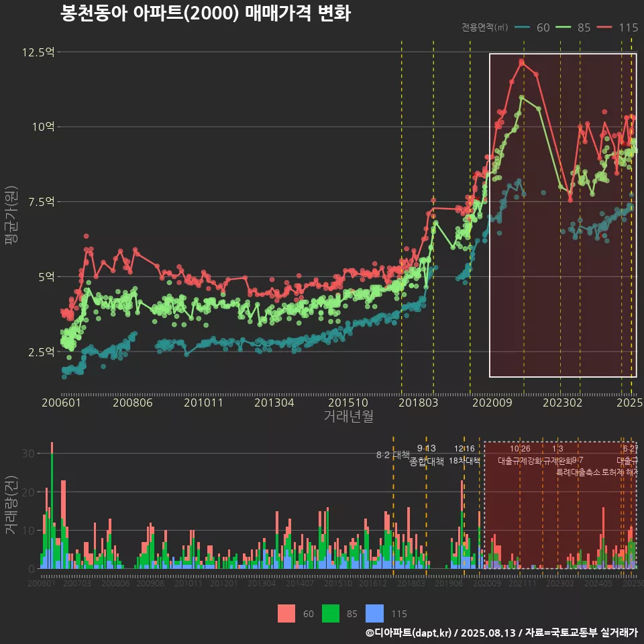This screenshot has height=644, width=644.
Task: Select the teal 60 line in the top legend
Action: [523, 27]
